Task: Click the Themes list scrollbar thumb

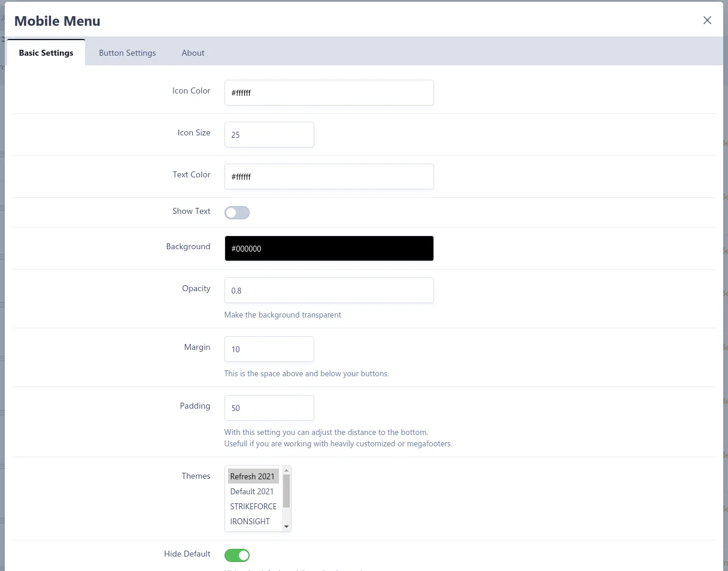Action: tap(286, 490)
